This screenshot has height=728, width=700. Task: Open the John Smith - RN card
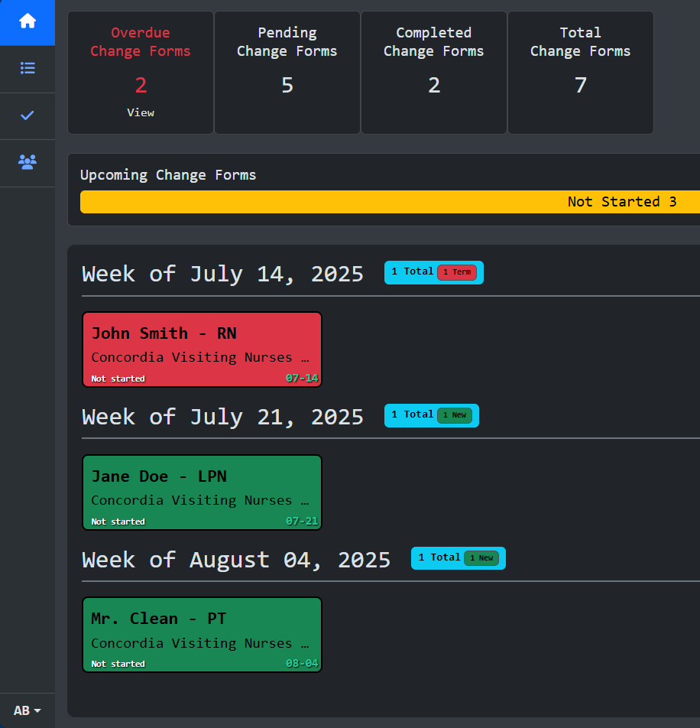point(202,349)
